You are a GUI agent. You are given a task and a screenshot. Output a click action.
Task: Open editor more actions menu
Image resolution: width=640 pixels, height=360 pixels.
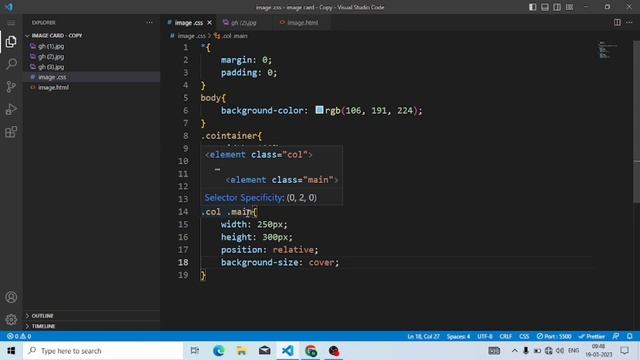(x=629, y=22)
